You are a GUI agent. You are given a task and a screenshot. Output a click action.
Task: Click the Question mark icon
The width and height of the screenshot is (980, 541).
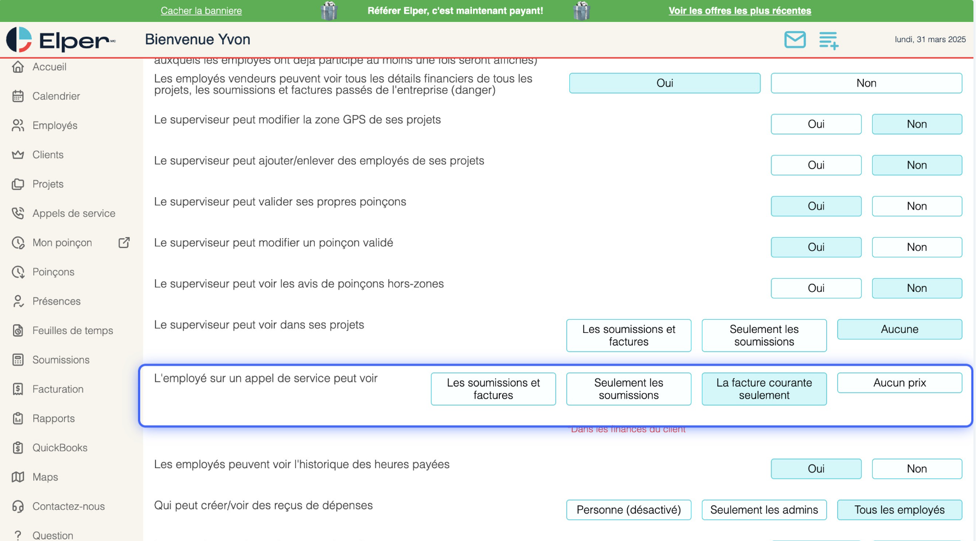[18, 535]
